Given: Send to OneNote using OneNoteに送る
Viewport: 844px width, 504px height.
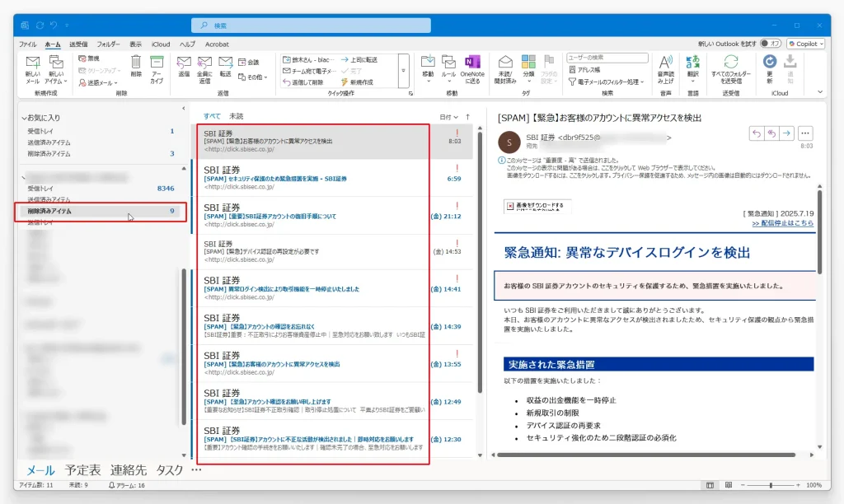Looking at the screenshot, I should point(472,69).
